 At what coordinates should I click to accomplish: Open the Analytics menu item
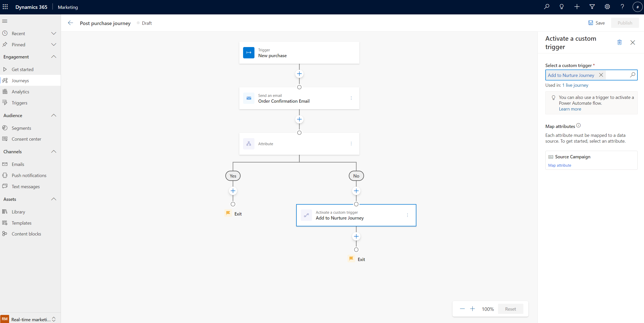(20, 92)
